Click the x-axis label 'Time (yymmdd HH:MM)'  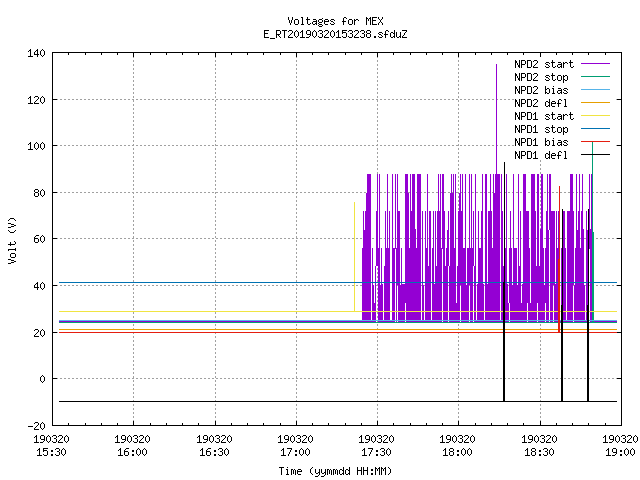[335, 471]
